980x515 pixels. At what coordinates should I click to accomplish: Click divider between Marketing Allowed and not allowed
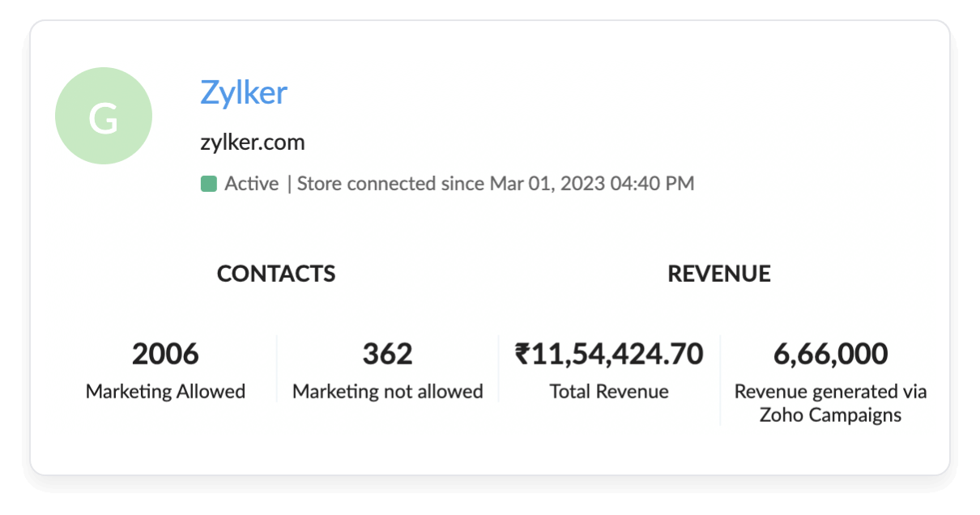tap(277, 368)
